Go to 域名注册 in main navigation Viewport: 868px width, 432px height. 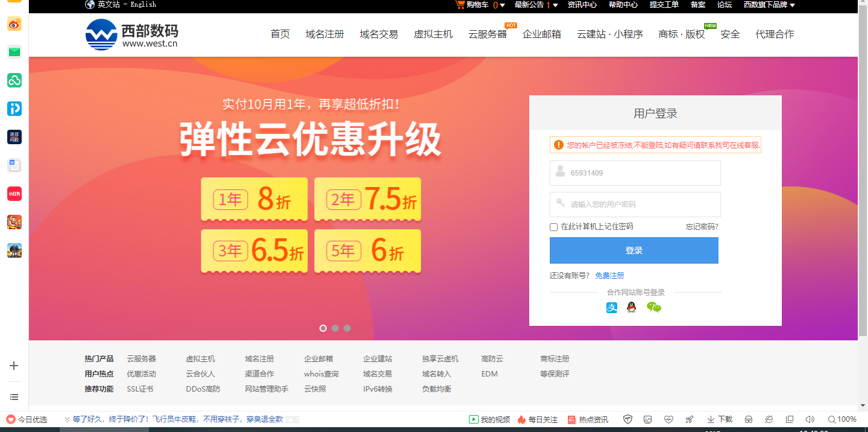coord(324,34)
